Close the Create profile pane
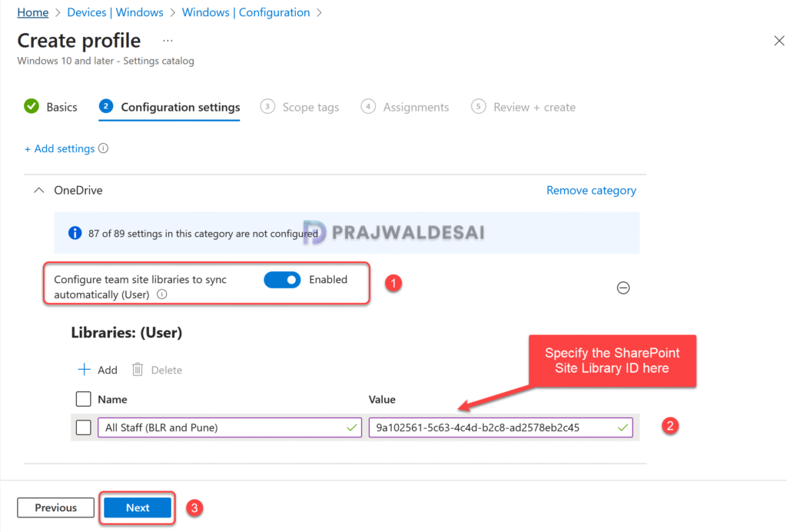The height and width of the screenshot is (532, 787). tap(779, 41)
